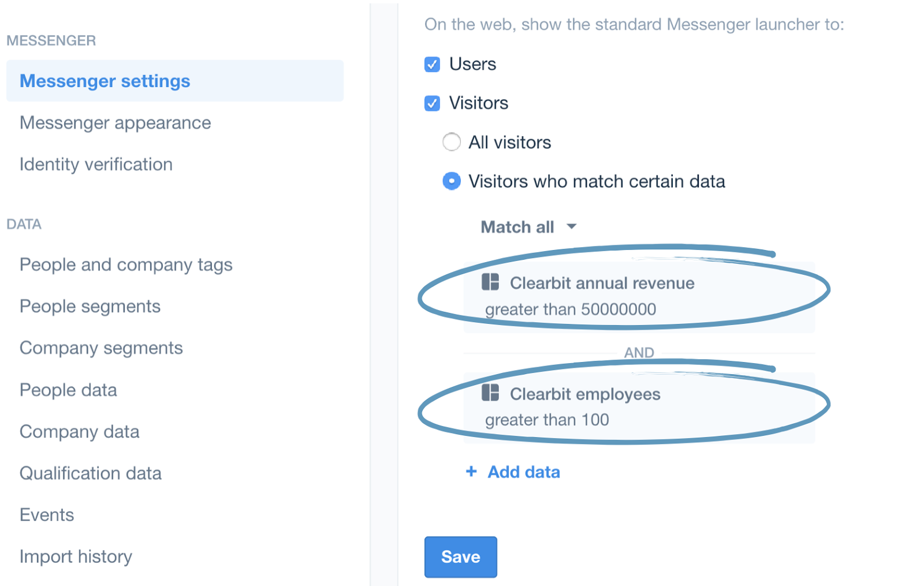The width and height of the screenshot is (924, 586).
Task: Disable the Visitors checkbox
Action: (431, 103)
